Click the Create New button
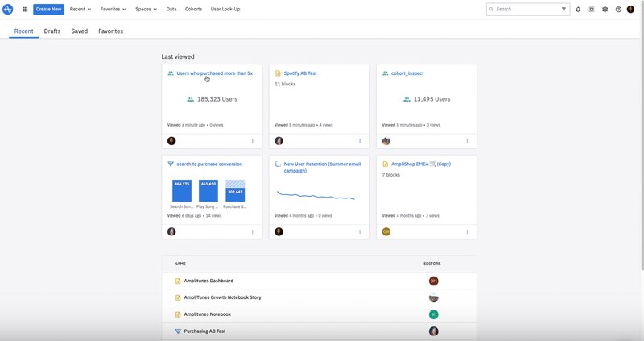 48,9
